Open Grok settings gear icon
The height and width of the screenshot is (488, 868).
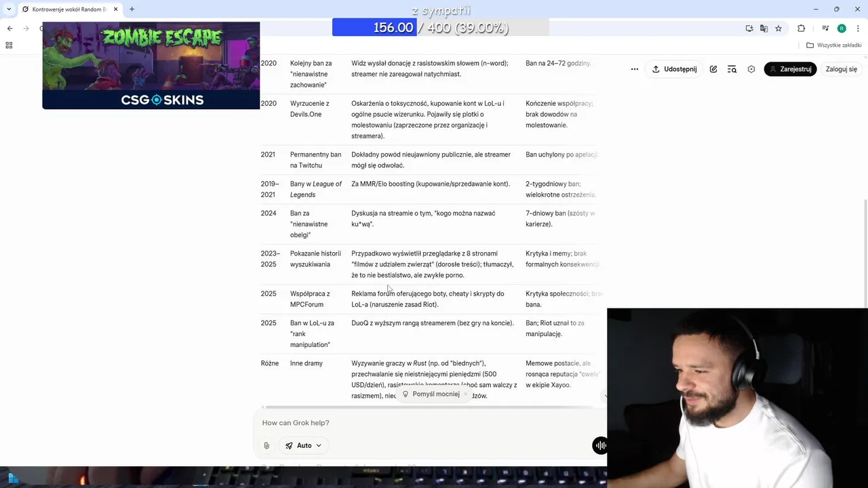click(751, 69)
